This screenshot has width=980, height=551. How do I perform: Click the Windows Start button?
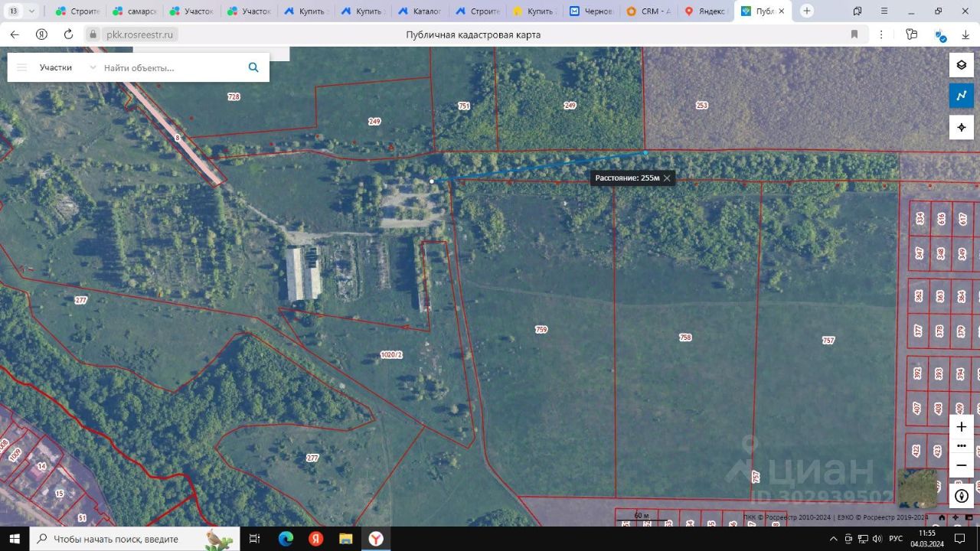15,539
